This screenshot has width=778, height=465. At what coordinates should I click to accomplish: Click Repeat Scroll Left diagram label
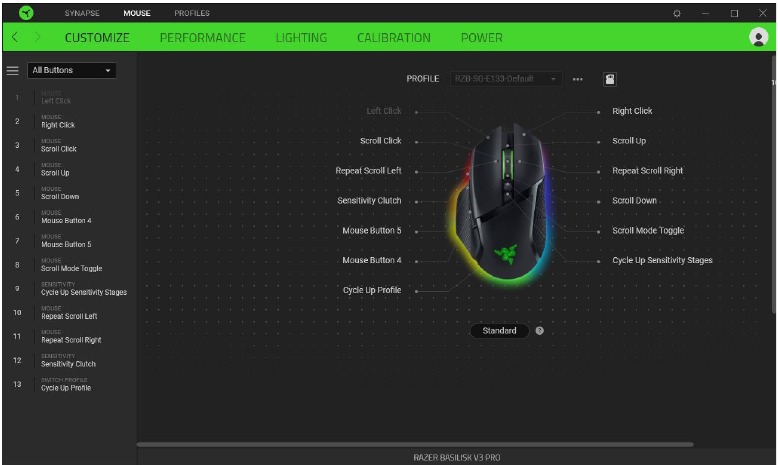(368, 171)
